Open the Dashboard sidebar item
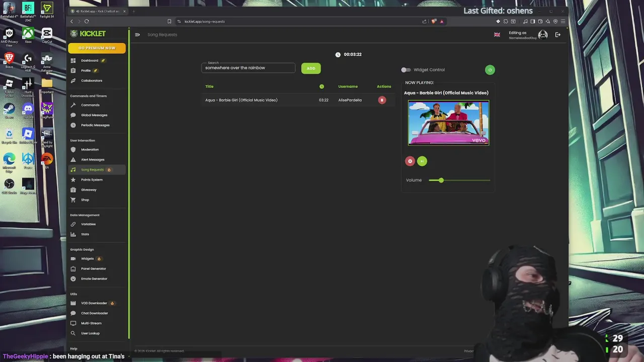 tap(90, 60)
